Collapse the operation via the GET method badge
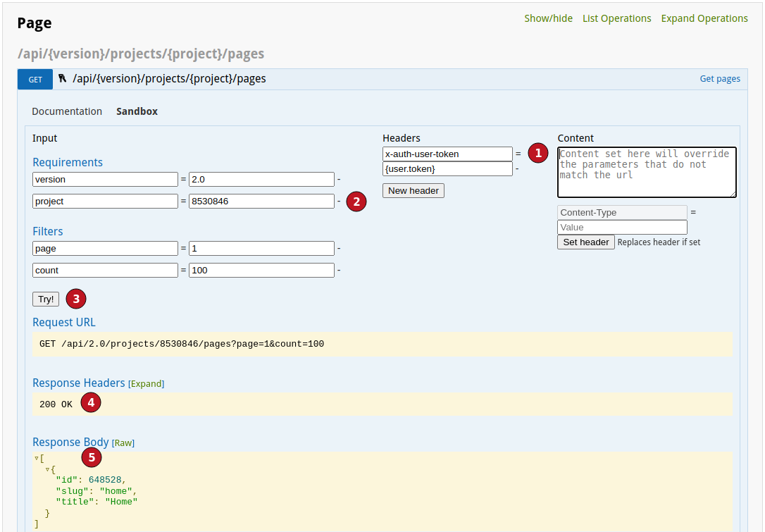The width and height of the screenshot is (765, 532). tap(35, 79)
